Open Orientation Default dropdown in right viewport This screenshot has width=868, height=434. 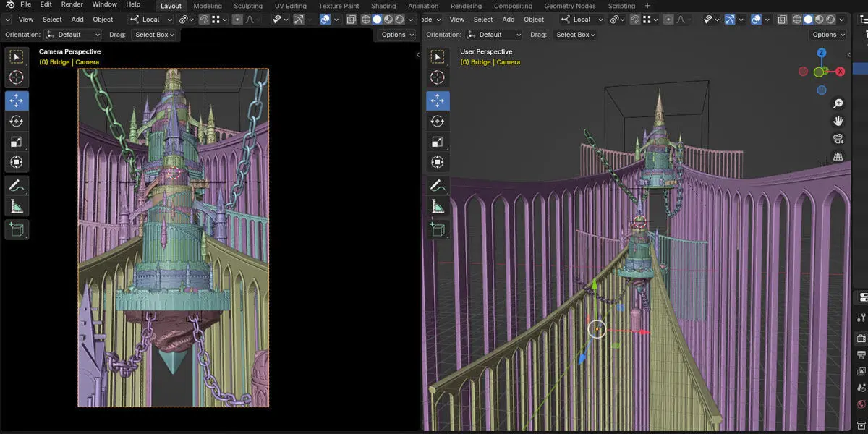coord(495,35)
